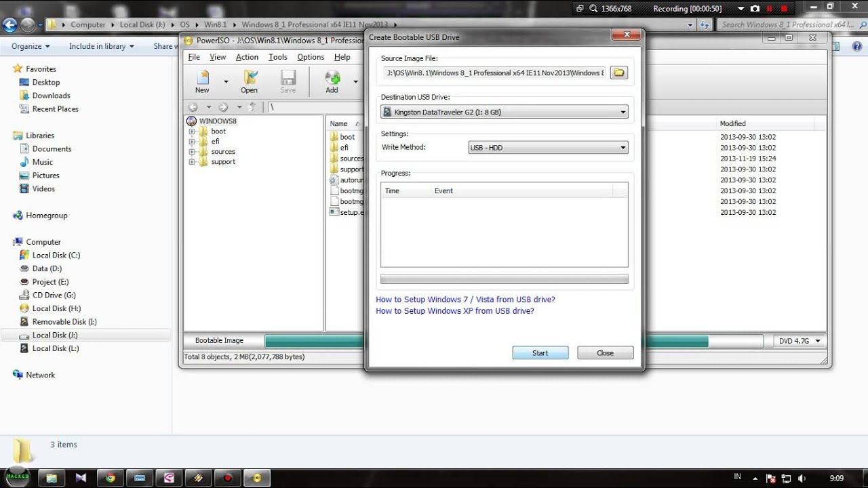Click the Open icon in PowerISO toolbar
The image size is (868, 488).
[250, 77]
